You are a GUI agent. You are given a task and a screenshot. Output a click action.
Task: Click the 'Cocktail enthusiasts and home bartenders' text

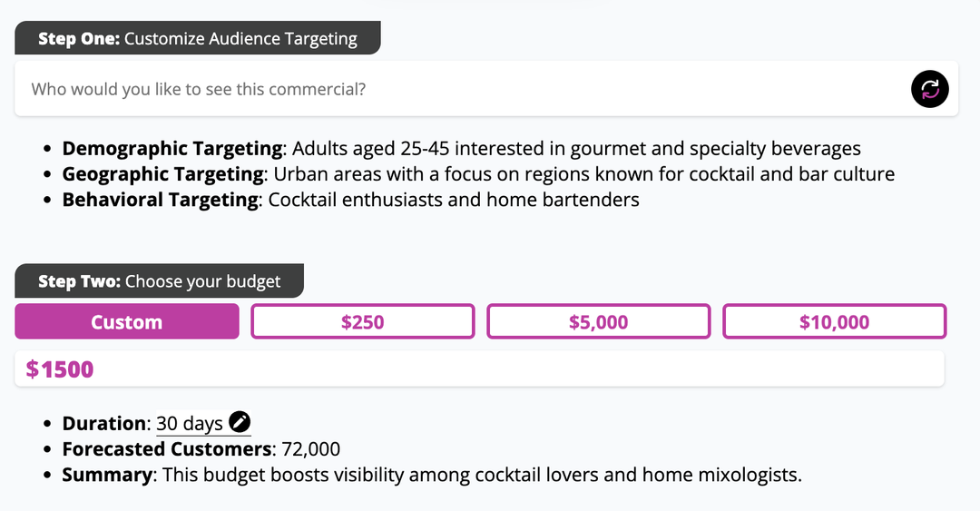pos(454,200)
